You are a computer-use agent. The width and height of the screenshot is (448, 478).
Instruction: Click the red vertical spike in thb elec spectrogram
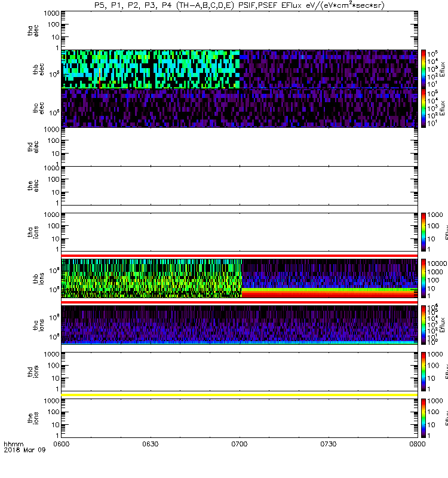click(100, 79)
